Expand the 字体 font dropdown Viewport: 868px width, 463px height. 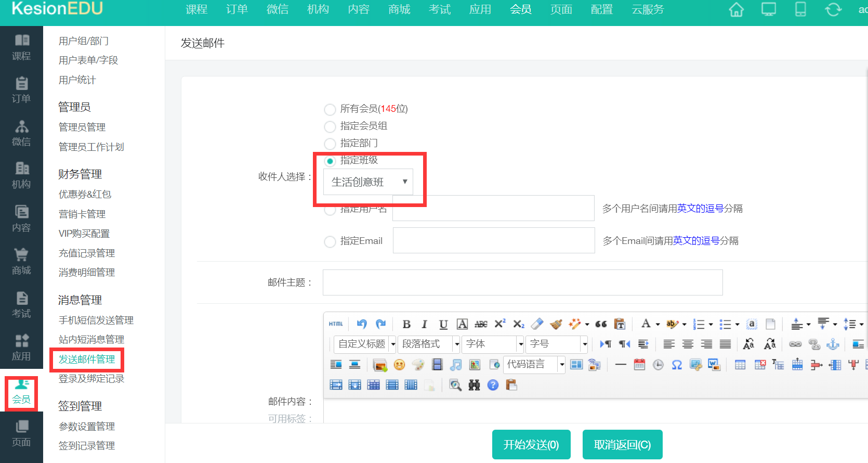(x=493, y=344)
